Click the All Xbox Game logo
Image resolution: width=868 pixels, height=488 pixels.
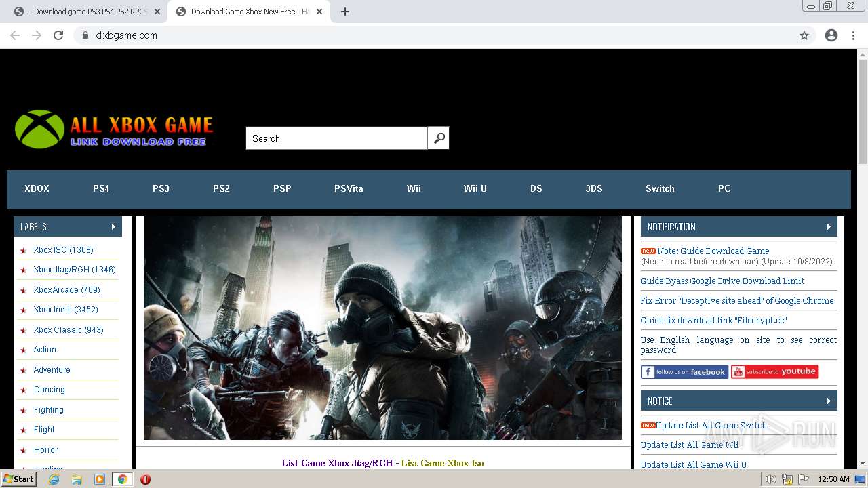point(114,129)
